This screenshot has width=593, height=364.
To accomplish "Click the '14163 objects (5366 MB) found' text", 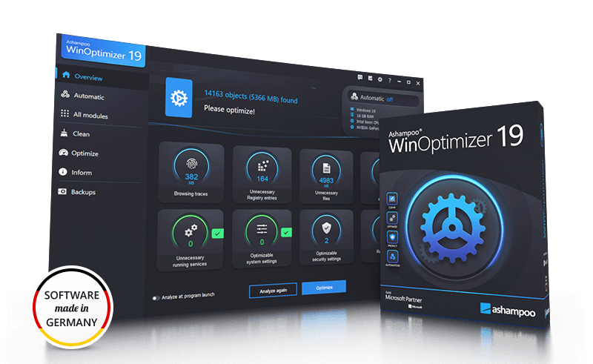I will 251,96.
